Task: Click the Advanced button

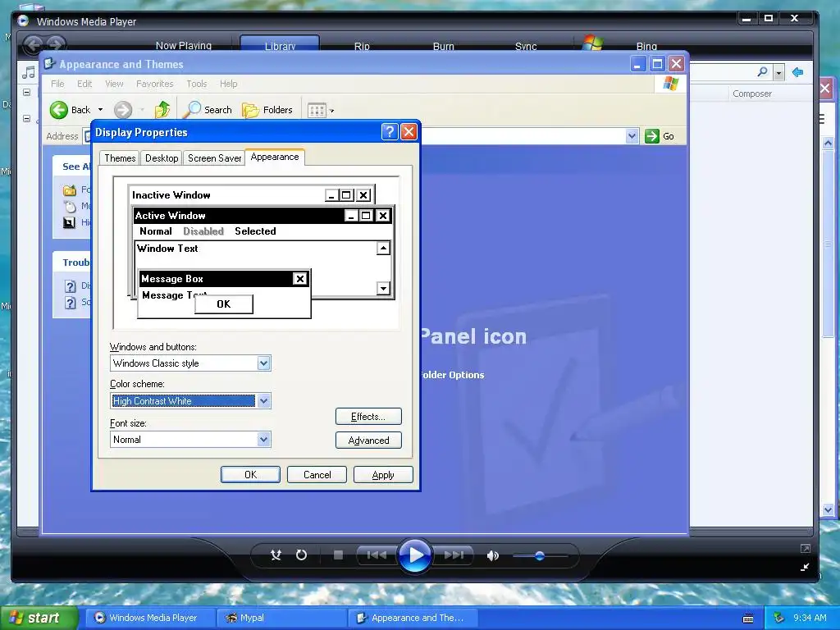Action: coord(368,440)
